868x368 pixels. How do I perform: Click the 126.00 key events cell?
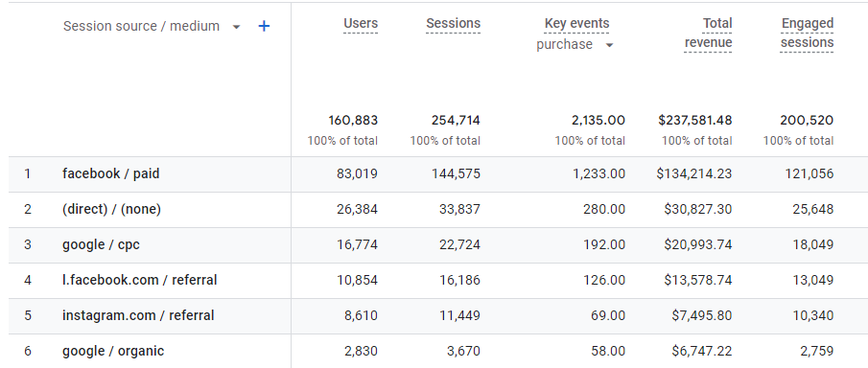point(604,280)
